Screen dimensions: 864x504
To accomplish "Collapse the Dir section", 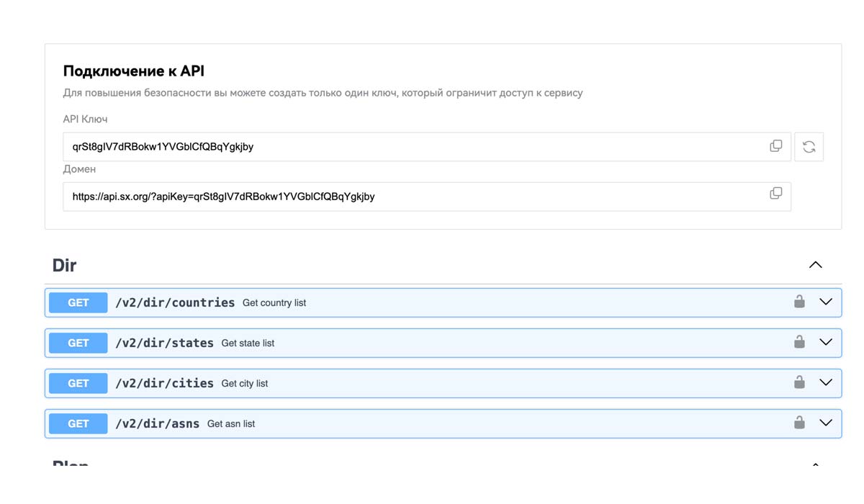I will 815,265.
